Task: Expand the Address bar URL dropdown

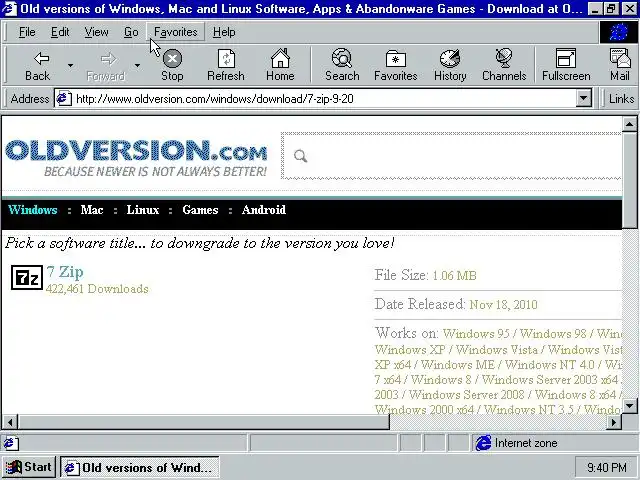Action: 584,99
